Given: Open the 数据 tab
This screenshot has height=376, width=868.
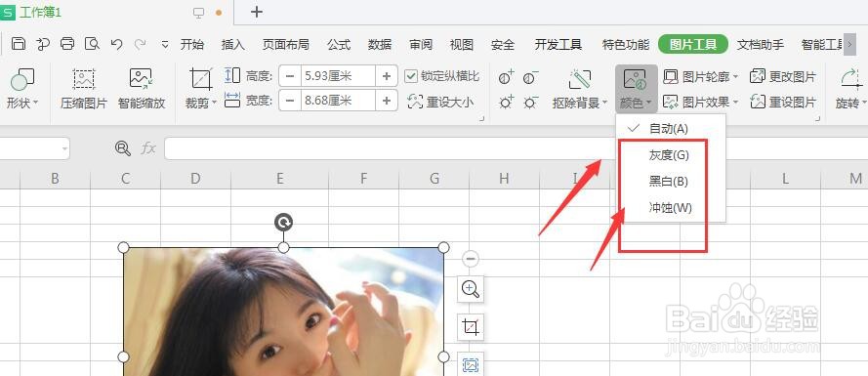Looking at the screenshot, I should coord(380,45).
